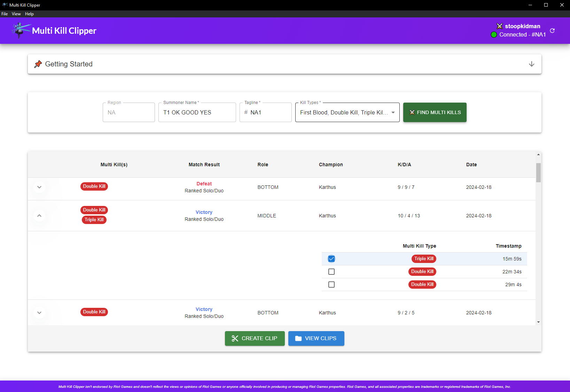Image resolution: width=570 pixels, height=392 pixels.
Task: Click the scissors icon on Create Clip
Action: click(235, 338)
